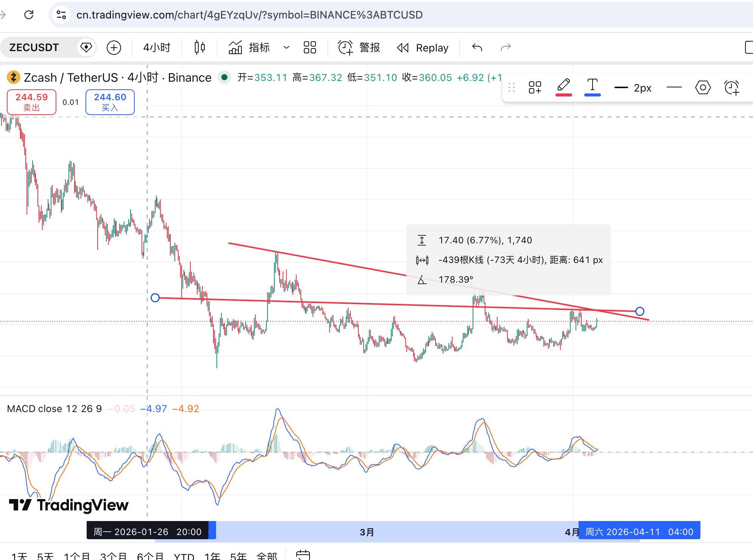The height and width of the screenshot is (560, 753).
Task: Expand the indicators favorites dropdown arrow
Action: pos(286,48)
